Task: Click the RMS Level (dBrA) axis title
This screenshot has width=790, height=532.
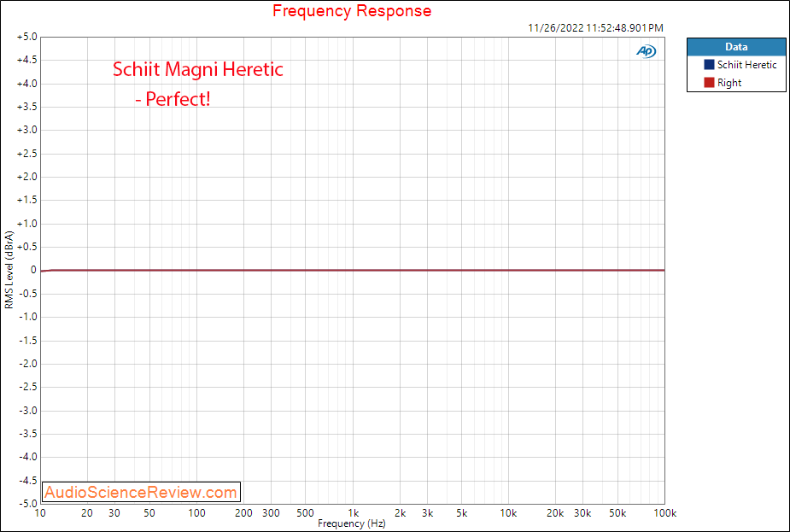Action: point(9,270)
